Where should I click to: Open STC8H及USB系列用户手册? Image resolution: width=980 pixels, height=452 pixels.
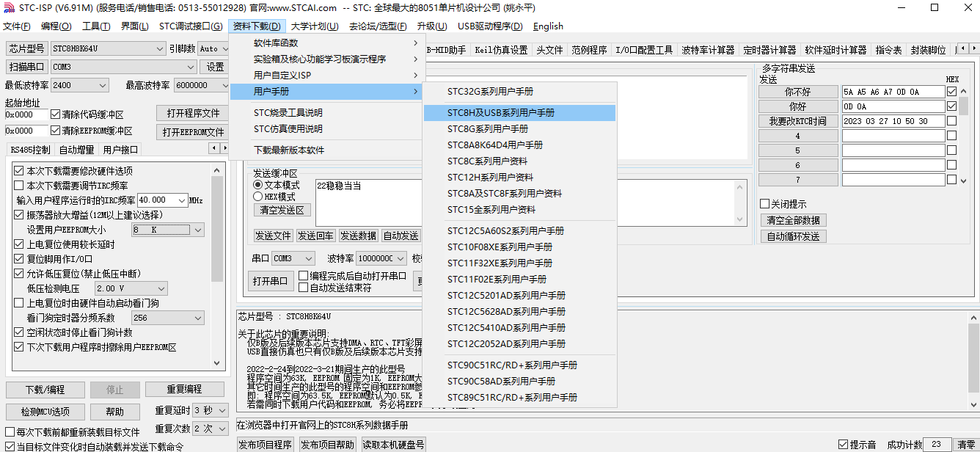tap(519, 113)
